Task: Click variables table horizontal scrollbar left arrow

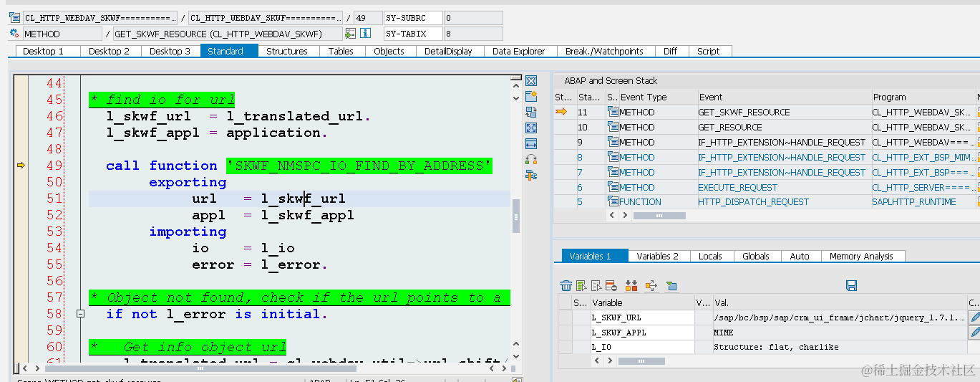Action: tap(596, 361)
